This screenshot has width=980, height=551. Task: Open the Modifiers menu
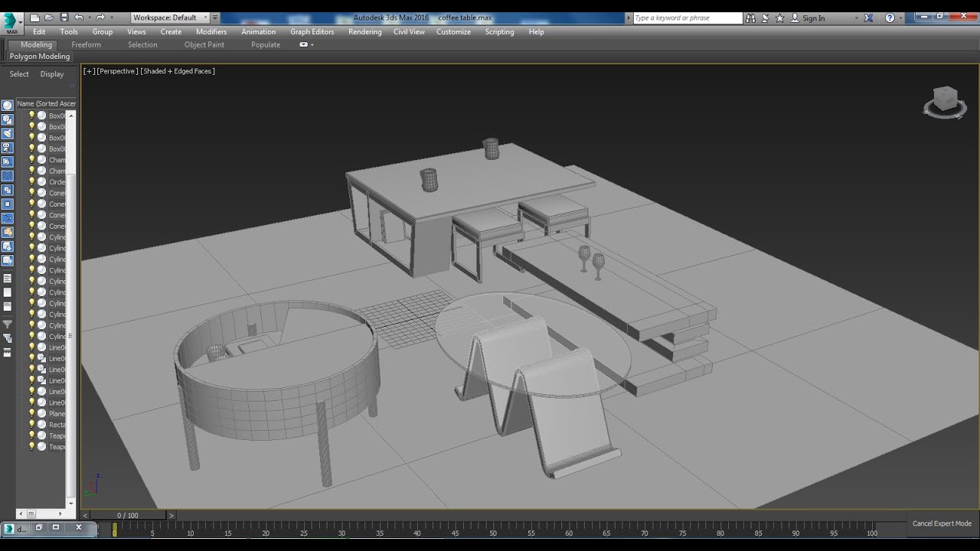211,31
